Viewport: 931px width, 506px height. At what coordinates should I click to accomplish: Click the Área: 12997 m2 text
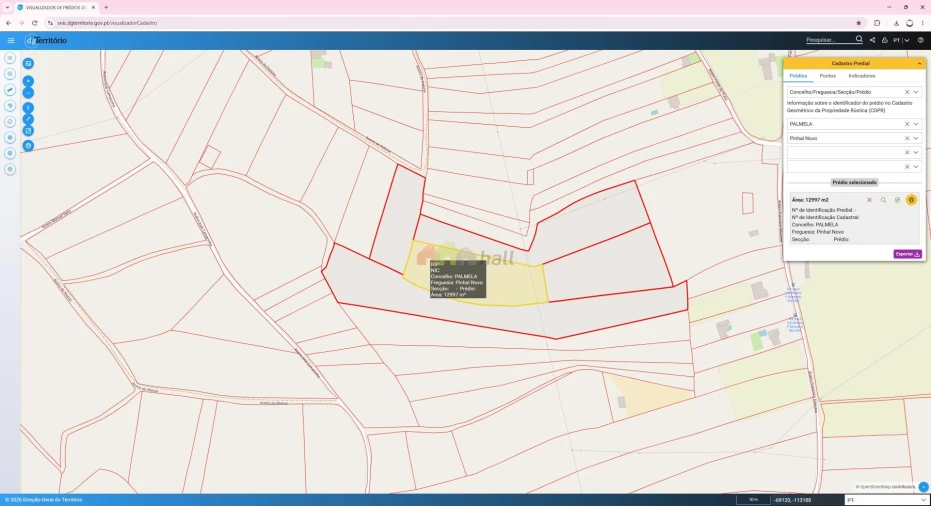810,200
